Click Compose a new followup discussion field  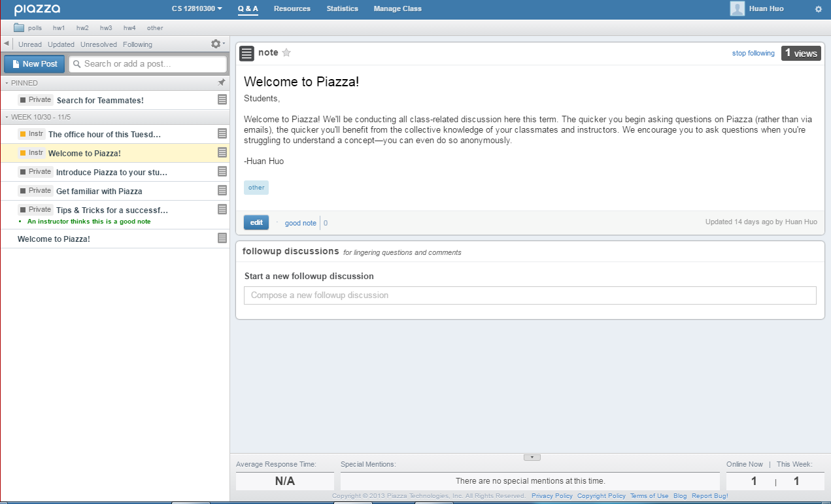coord(530,295)
